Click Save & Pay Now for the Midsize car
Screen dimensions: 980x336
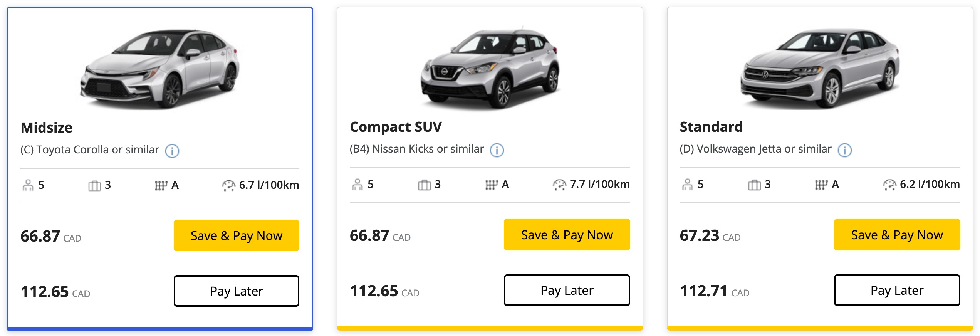236,235
